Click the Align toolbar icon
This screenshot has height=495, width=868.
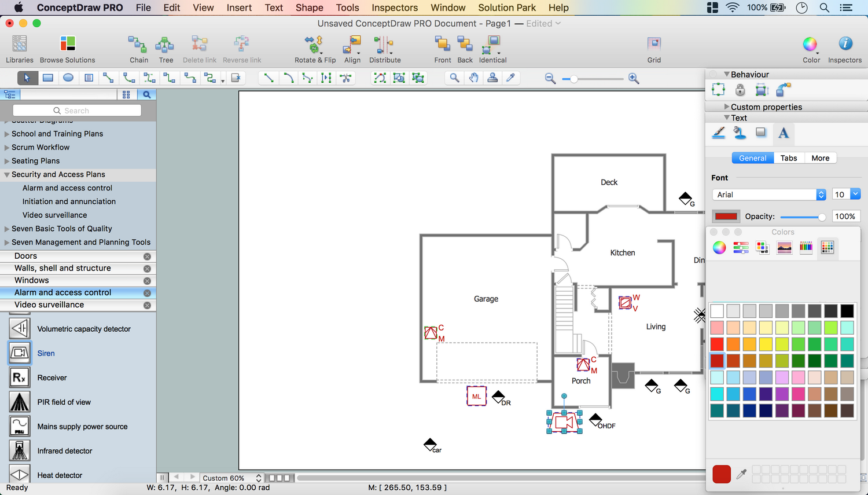(352, 44)
